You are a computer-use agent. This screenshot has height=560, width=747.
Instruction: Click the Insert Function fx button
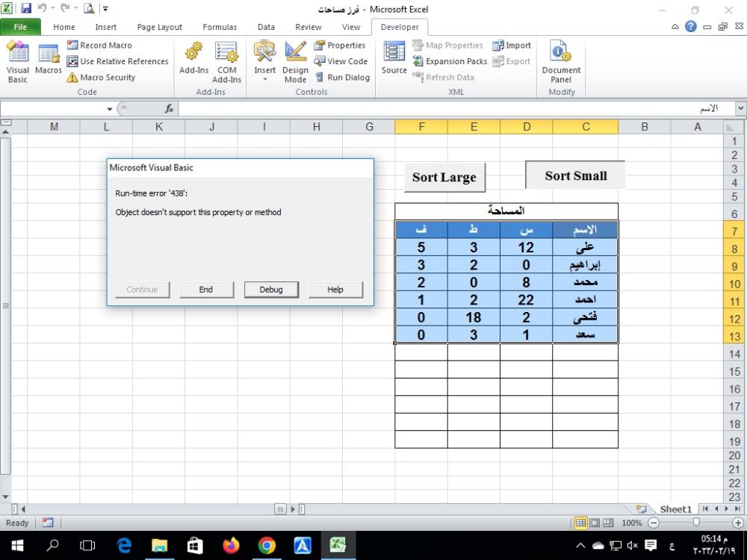169,109
